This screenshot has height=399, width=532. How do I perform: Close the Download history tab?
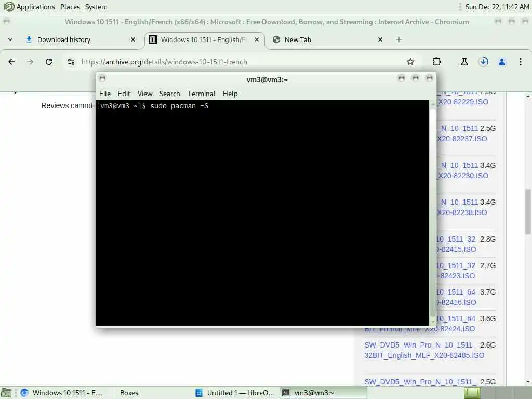(x=133, y=39)
